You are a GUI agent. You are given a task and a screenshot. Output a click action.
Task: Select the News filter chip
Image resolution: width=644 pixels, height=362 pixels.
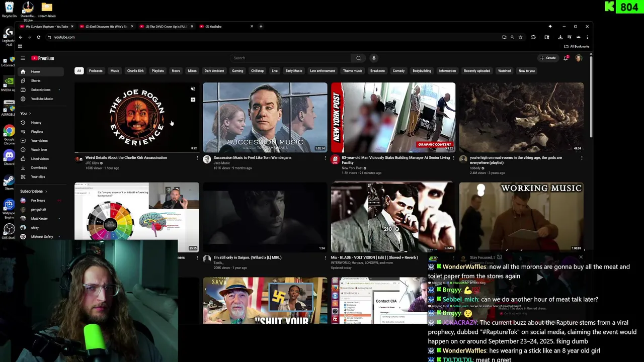[x=176, y=71]
